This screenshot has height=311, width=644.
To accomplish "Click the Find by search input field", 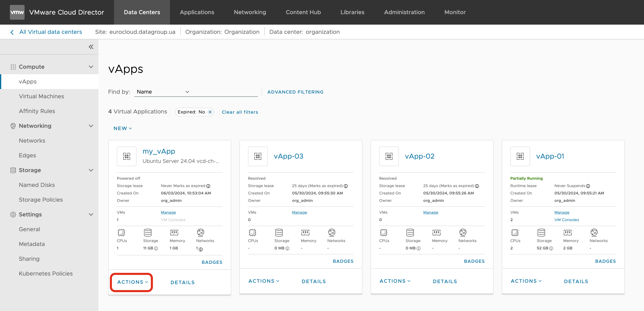I will pos(224,92).
